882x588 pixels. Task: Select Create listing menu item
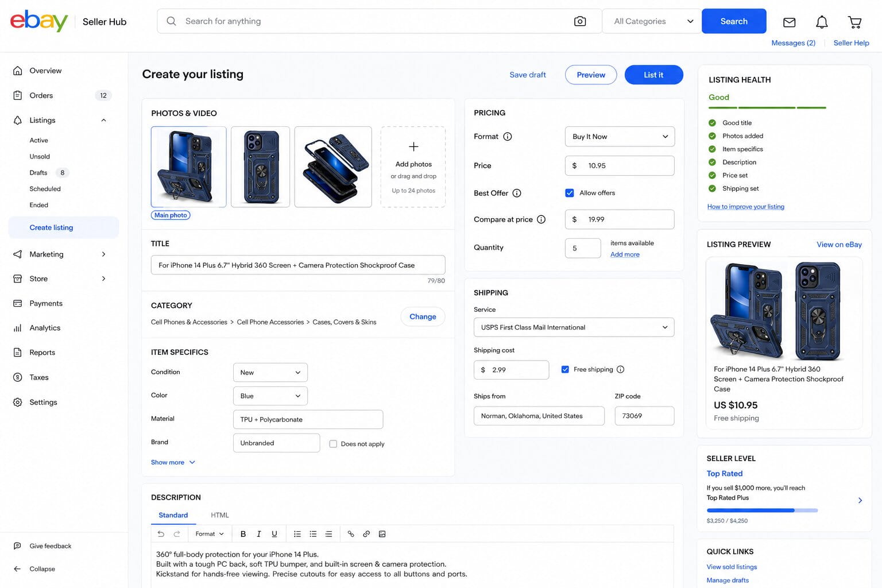point(64,227)
